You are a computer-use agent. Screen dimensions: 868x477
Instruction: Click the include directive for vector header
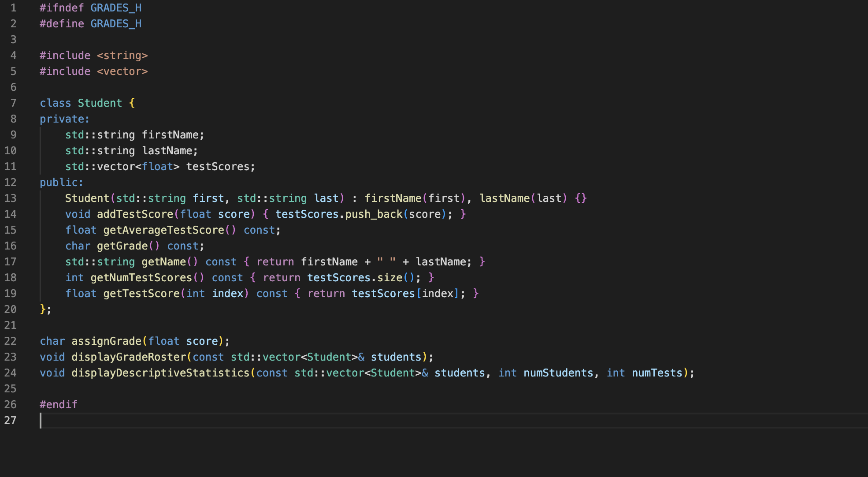pos(93,71)
